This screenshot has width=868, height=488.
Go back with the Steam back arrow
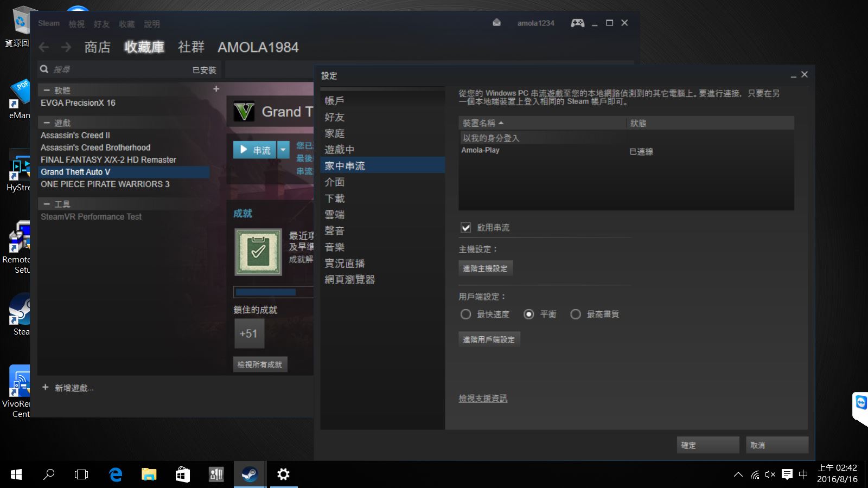[x=44, y=47]
